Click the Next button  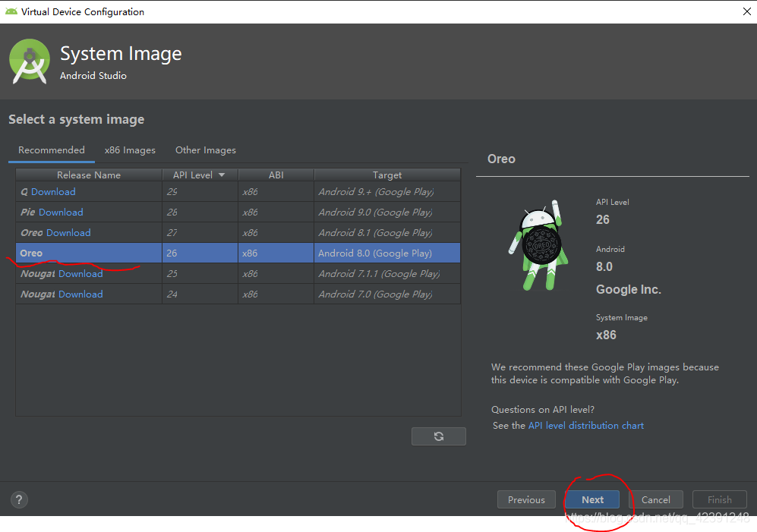click(592, 499)
